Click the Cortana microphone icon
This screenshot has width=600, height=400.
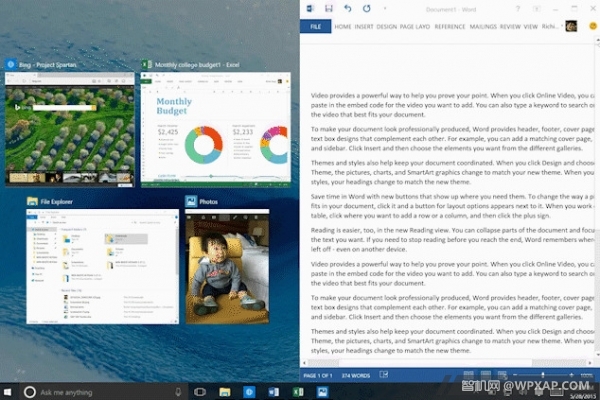click(x=178, y=392)
